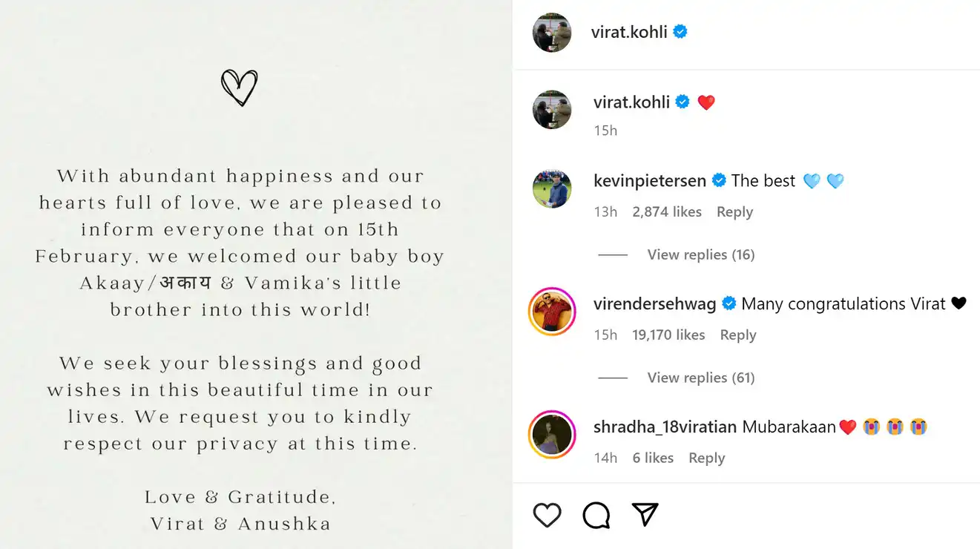Click kevinpietersen's profile avatar
The image size is (980, 549).
pos(552,188)
